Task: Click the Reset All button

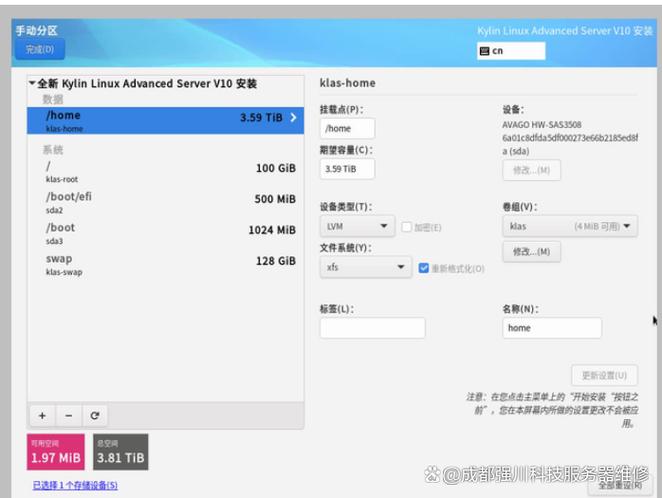Action: (620, 485)
